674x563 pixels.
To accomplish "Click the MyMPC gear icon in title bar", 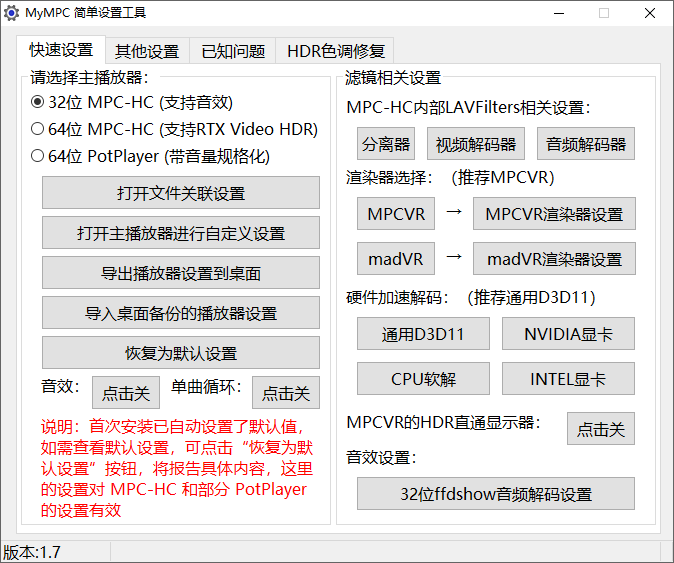I will pyautogui.click(x=11, y=13).
